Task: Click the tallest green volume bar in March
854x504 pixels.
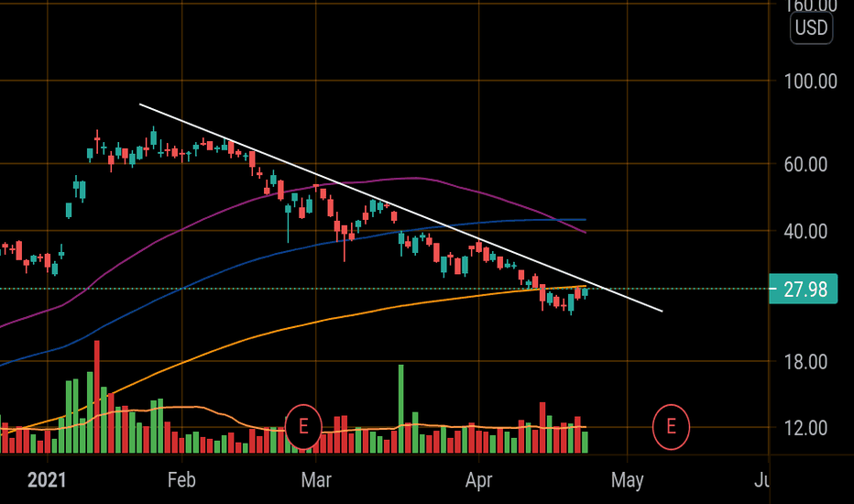Action: click(x=401, y=409)
